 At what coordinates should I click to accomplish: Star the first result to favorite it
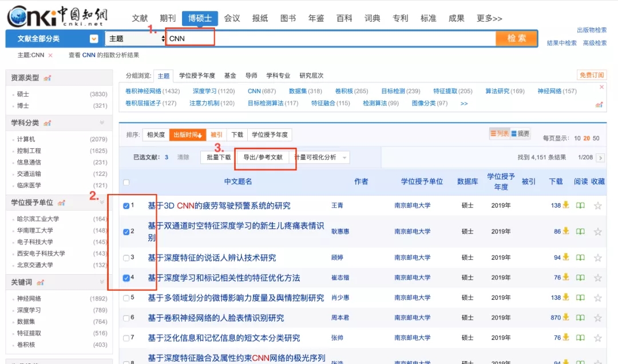tap(598, 205)
